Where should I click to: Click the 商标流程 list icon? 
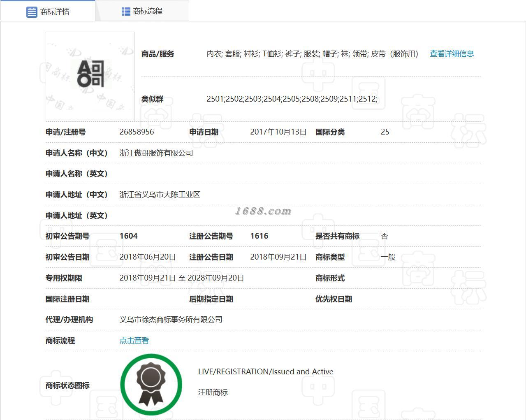[126, 12]
